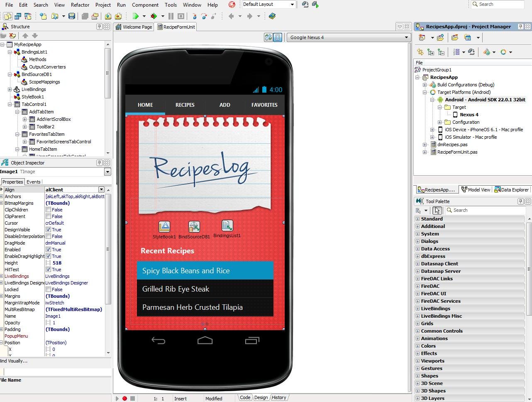Expand Build Configurations (Debug) node
The image size is (532, 402).
point(425,85)
